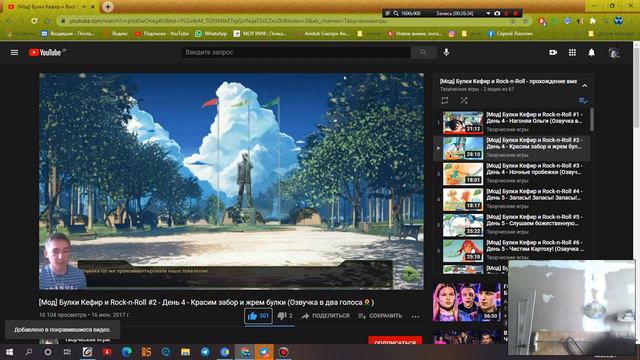Screen dimensions: 640x360
Task: Click the recorder magnifier icon
Action: [396, 13]
